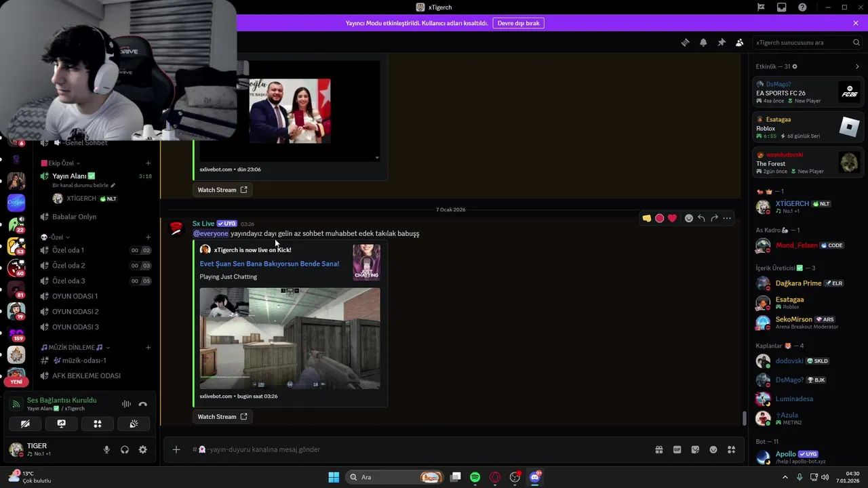
Task: Open Dağkara Prime member profile
Action: tap(807, 283)
